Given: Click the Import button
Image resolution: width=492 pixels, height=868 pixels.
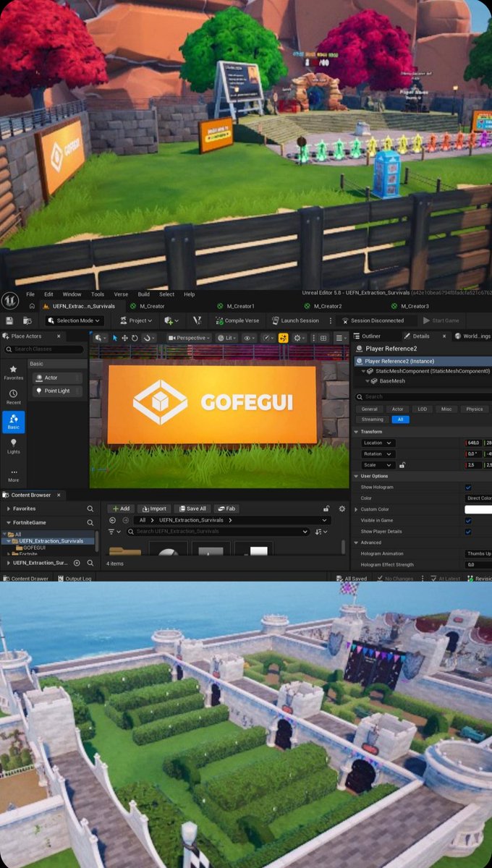Looking at the screenshot, I should (x=153, y=509).
